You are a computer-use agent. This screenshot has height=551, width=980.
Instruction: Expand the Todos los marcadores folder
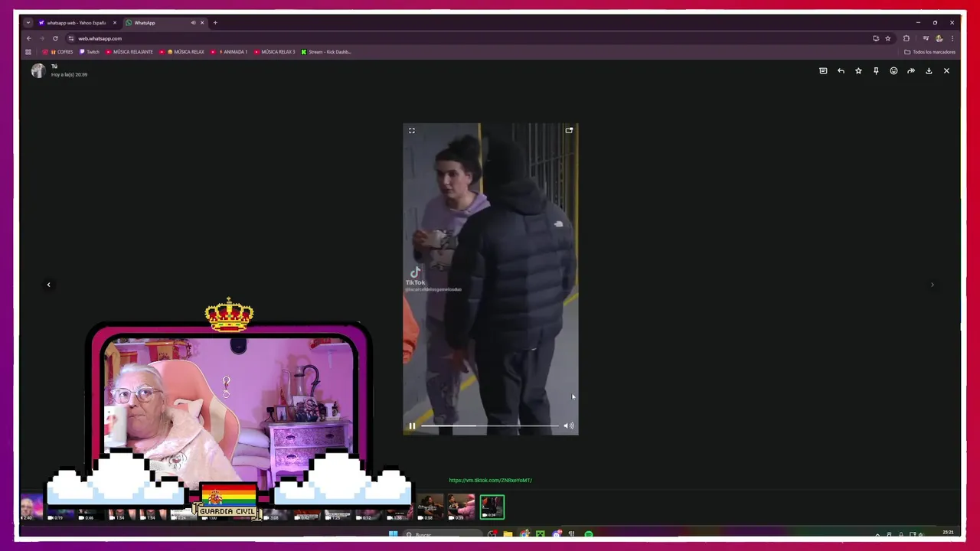(x=929, y=52)
